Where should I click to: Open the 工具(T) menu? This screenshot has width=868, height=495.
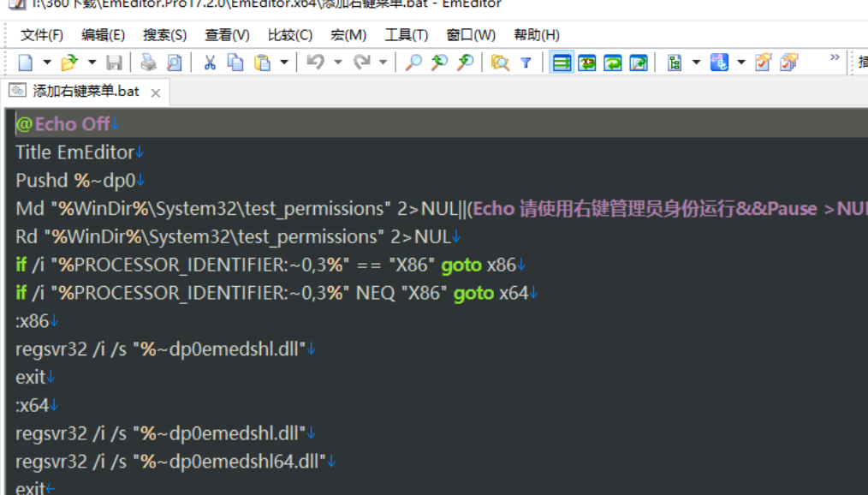(407, 35)
